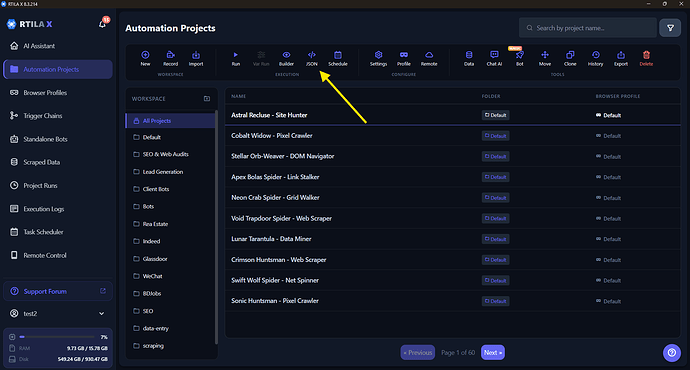The width and height of the screenshot is (690, 370).
Task: Select Crimson Huntsman - Web Scraper project
Action: (453, 260)
